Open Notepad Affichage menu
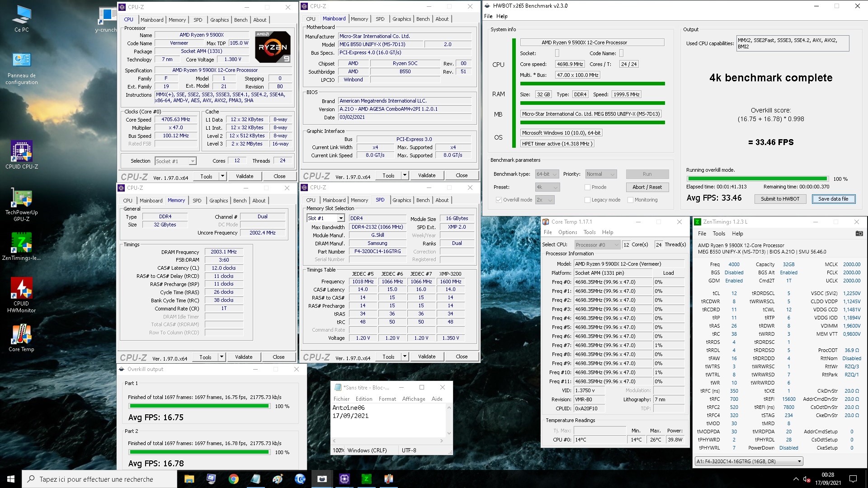This screenshot has height=488, width=868. coord(414,399)
